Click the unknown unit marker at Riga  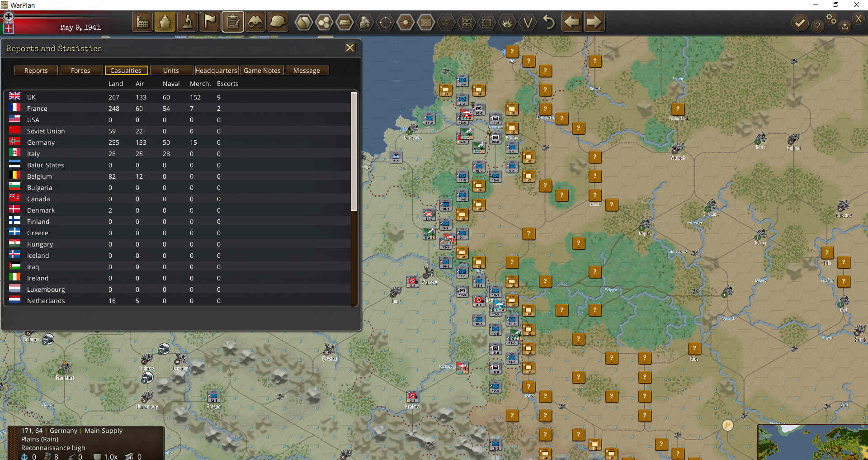pos(512,52)
